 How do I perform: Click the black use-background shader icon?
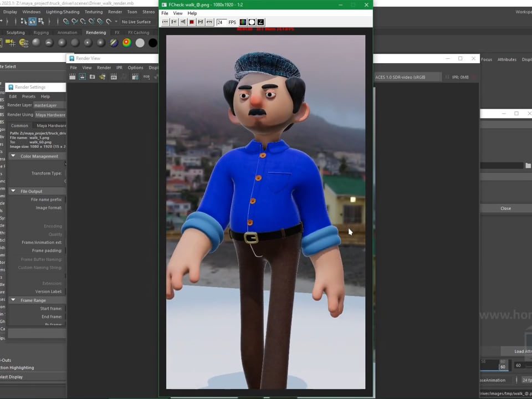click(x=153, y=43)
